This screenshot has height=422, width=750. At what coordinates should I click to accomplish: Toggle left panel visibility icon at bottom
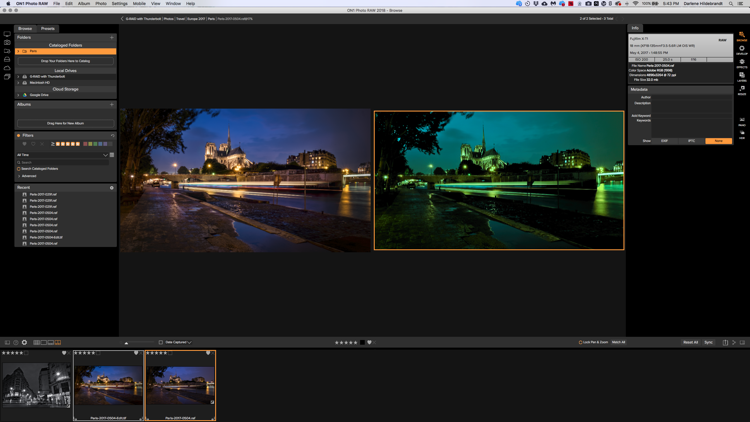[x=7, y=343]
